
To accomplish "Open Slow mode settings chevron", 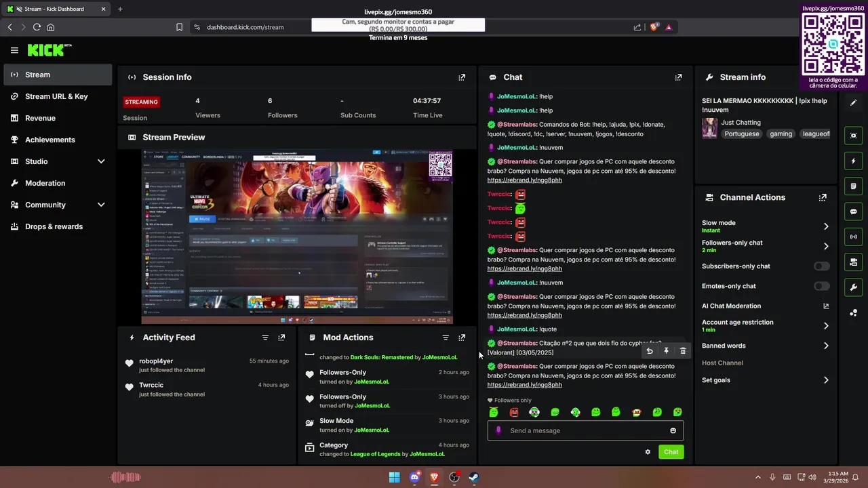I will pyautogui.click(x=826, y=226).
